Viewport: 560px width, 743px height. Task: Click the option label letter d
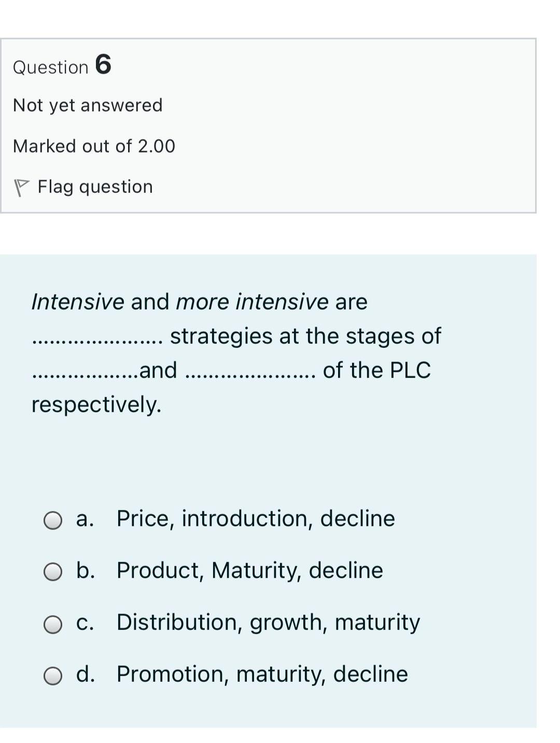point(87,675)
